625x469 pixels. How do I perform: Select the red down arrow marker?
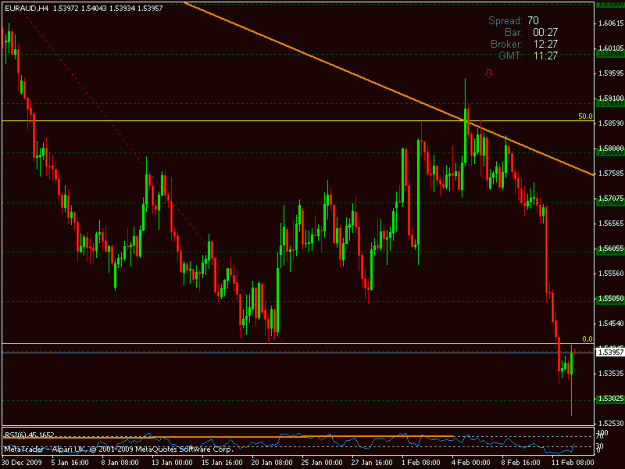(x=489, y=73)
